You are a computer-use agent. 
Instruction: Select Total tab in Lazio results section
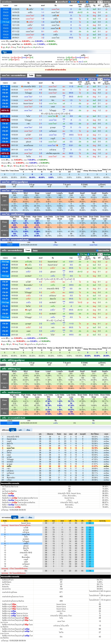click(x=28, y=250)
